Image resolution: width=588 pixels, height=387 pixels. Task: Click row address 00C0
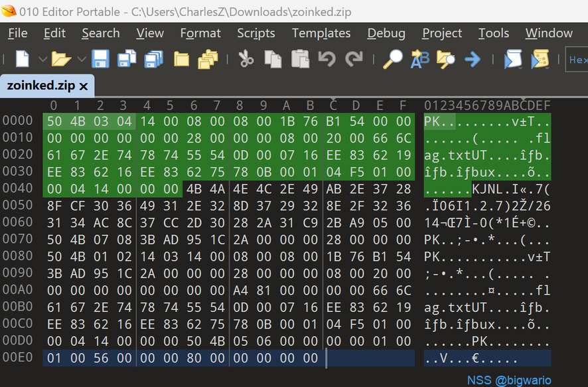(x=17, y=324)
